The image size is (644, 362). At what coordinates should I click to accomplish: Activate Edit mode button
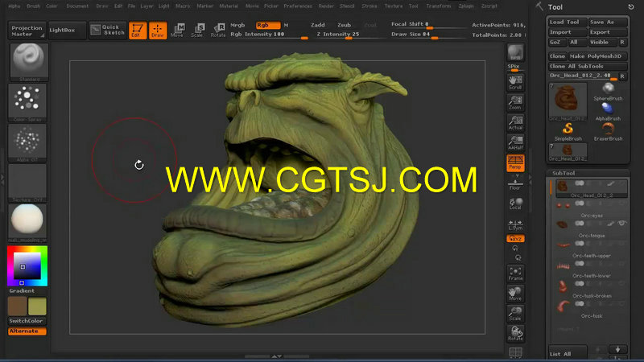(137, 31)
